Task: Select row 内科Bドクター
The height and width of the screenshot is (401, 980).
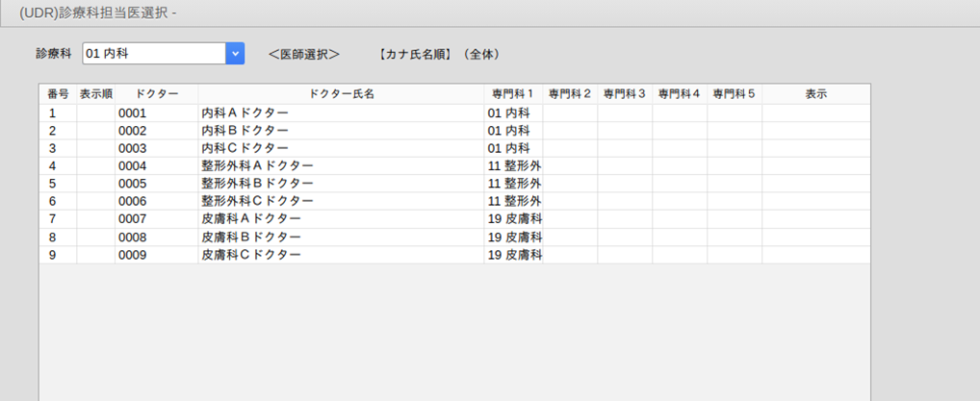Action: coord(455,131)
